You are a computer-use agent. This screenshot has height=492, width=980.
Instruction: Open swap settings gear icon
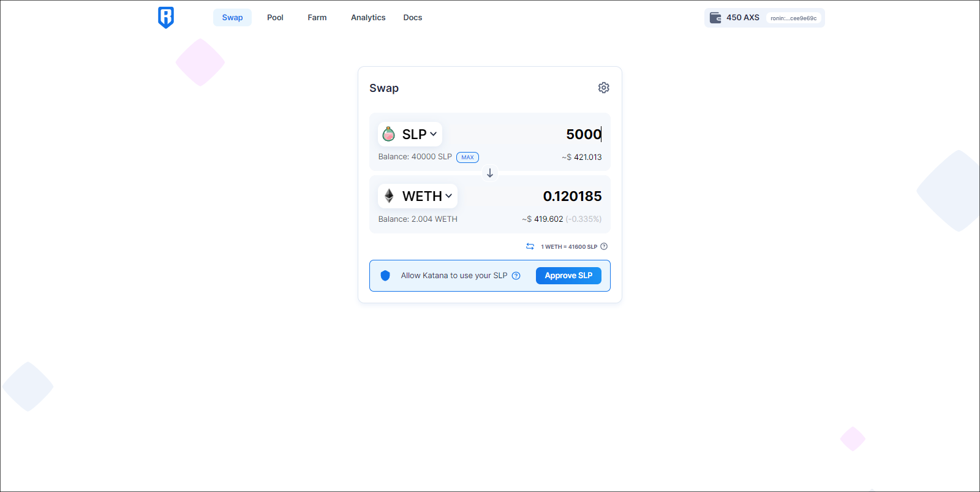tap(604, 88)
